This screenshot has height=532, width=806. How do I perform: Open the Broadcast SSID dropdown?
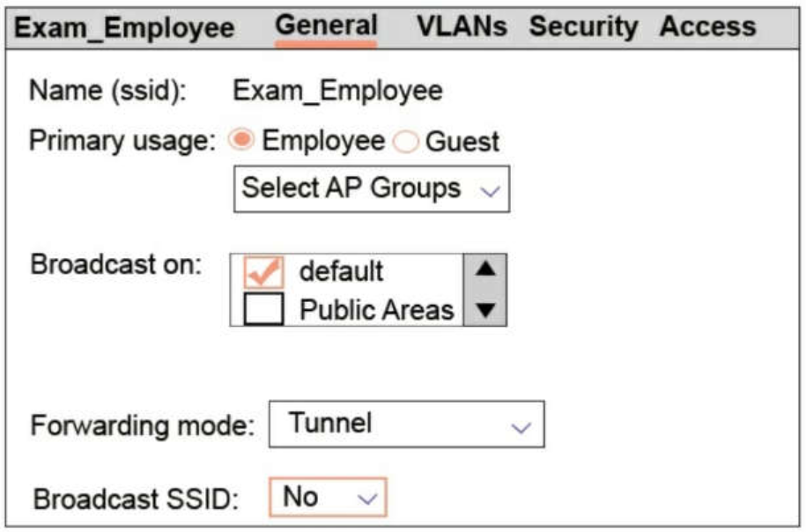point(327,498)
